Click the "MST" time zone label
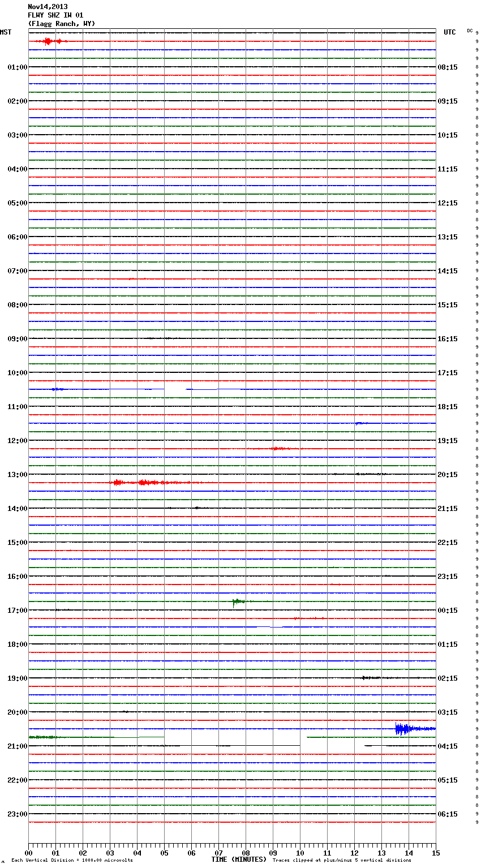 tap(6, 32)
